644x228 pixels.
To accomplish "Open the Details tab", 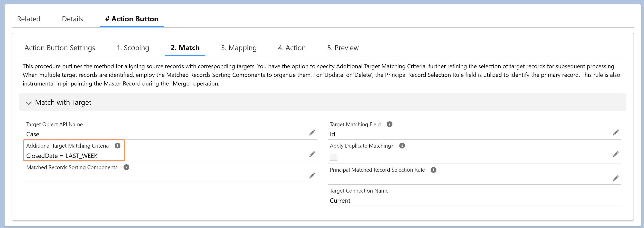I will tap(72, 19).
